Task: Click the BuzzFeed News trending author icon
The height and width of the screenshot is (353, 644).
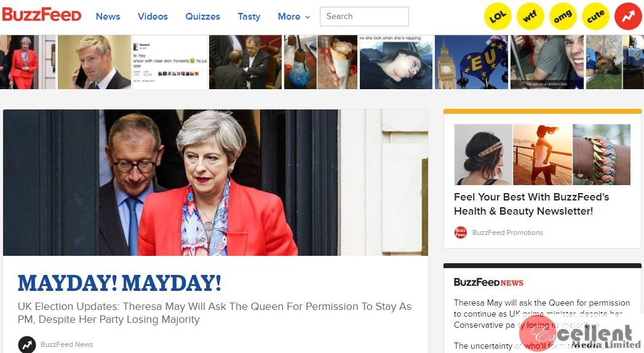Action: coord(26,345)
